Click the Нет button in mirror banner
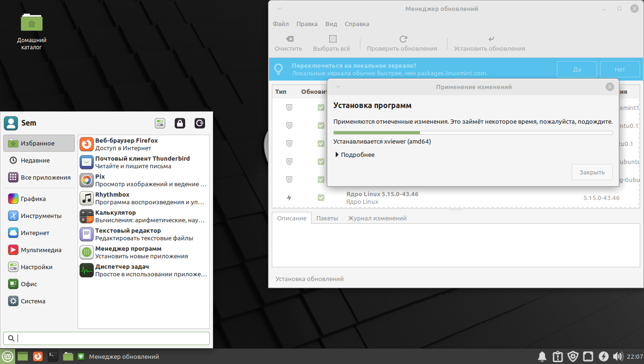The height and width of the screenshot is (364, 644). point(619,69)
